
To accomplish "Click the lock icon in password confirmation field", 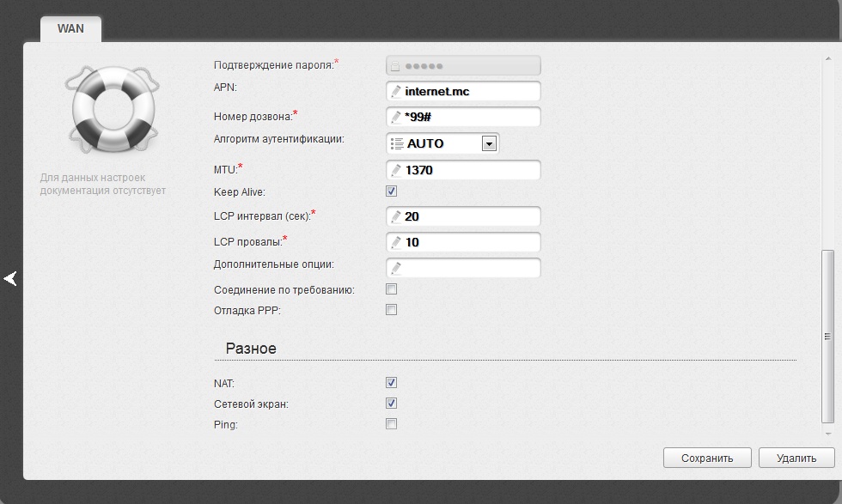I will click(x=394, y=65).
